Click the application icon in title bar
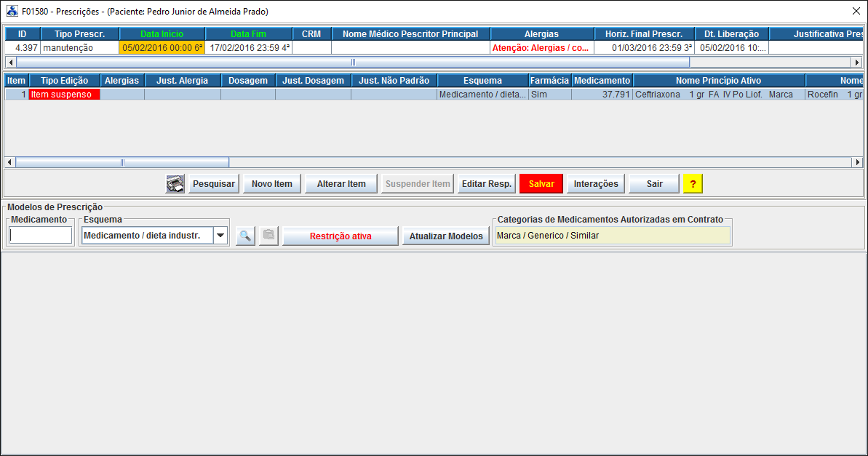Screen dimensions: 868x456 click(12, 11)
